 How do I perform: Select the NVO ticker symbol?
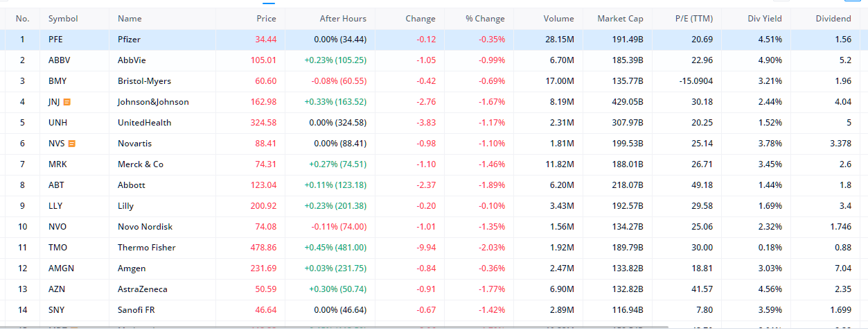coord(57,227)
